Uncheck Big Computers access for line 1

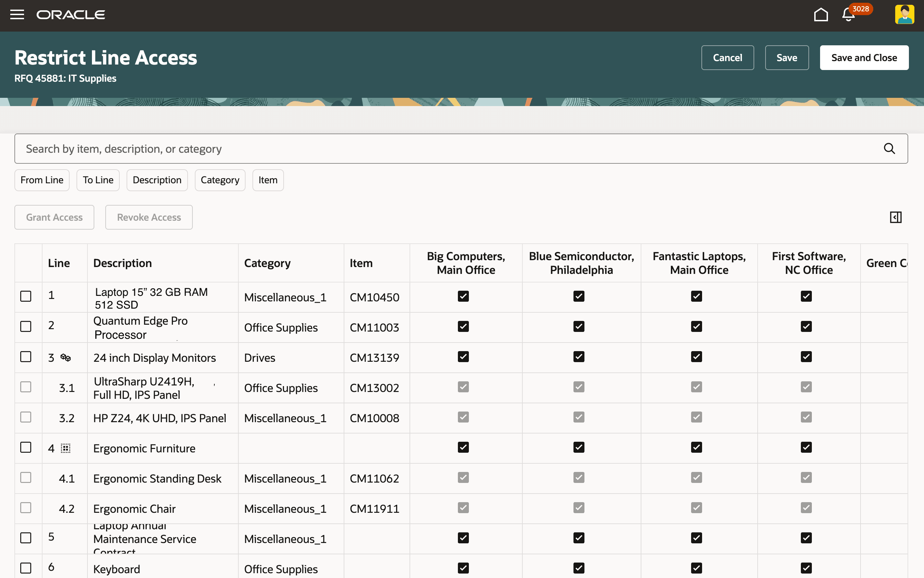463,296
